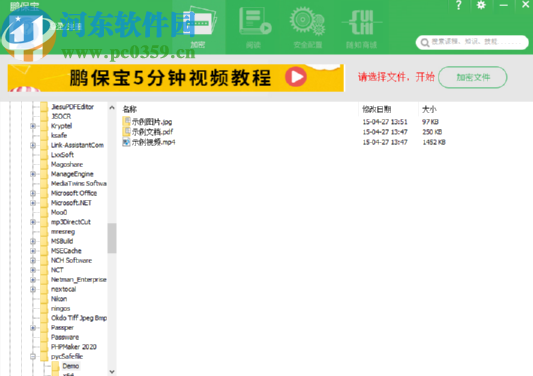This screenshot has height=376, width=533.
Task: Expand the Microsoft Office folder node
Action: 33,193
